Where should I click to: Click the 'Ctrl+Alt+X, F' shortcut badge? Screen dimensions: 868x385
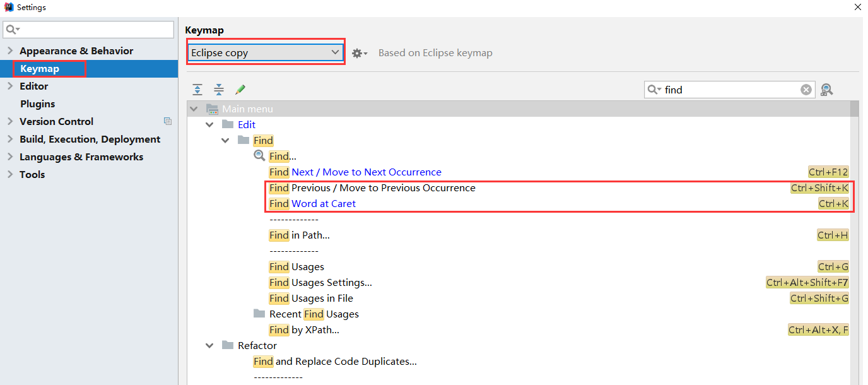(x=819, y=329)
